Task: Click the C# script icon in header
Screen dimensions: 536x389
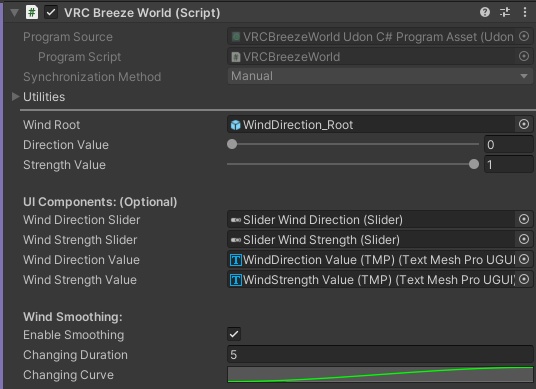Action: [32, 13]
